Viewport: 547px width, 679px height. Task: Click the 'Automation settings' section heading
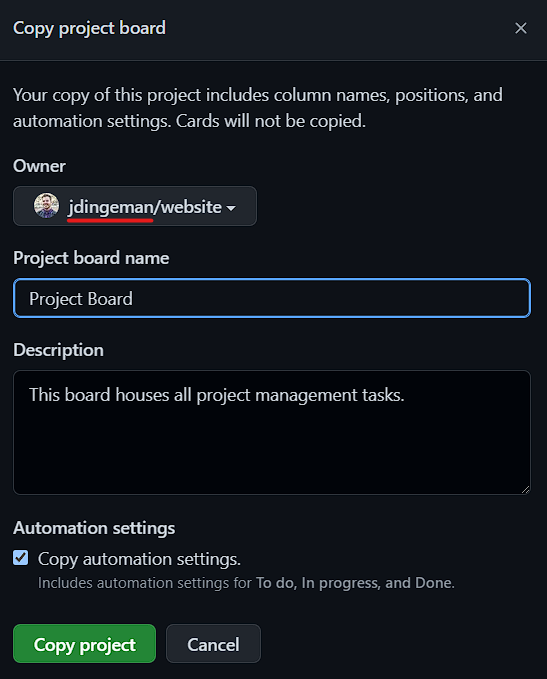[94, 528]
